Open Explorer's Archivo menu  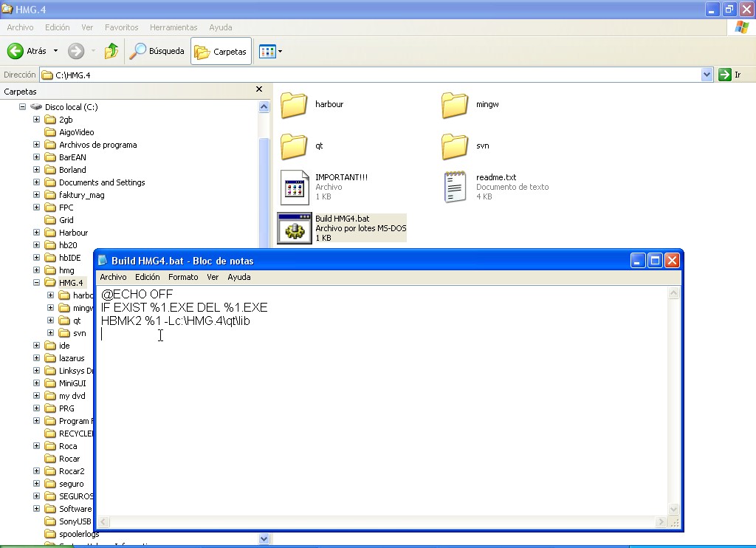[x=20, y=27]
